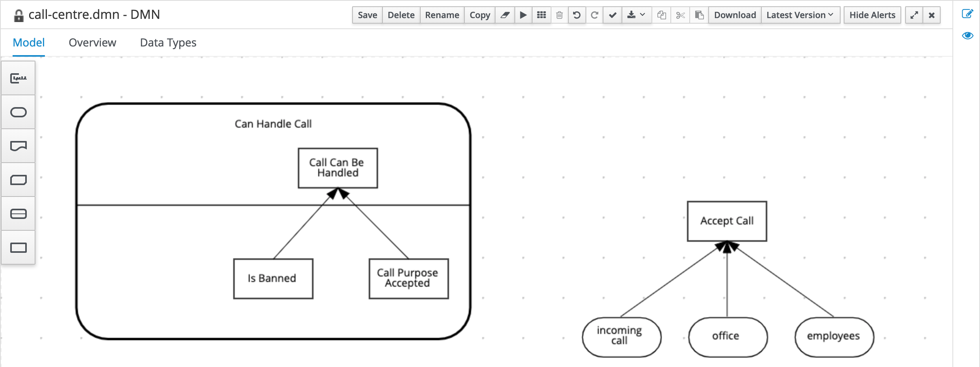
Task: Select the Decision rectangle palette tool
Action: pos(19,248)
